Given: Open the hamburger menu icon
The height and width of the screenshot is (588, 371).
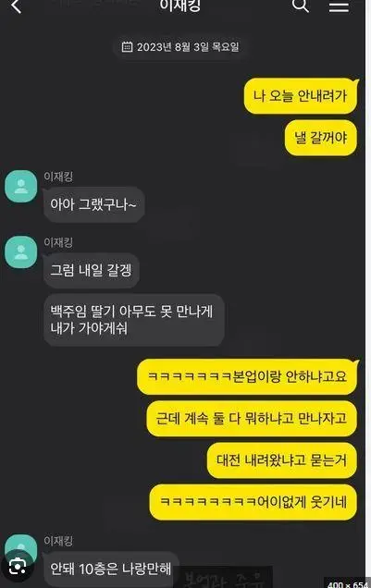Looking at the screenshot, I should [x=339, y=6].
